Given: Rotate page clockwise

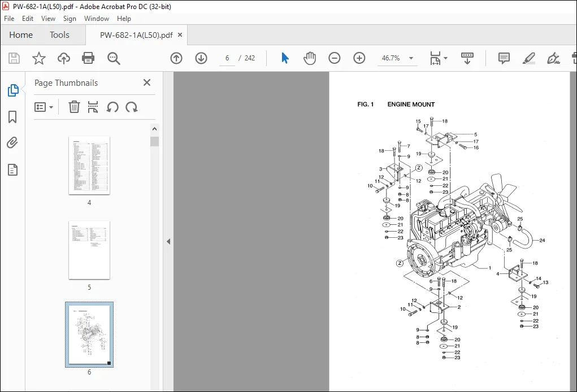Looking at the screenshot, I should tap(132, 107).
